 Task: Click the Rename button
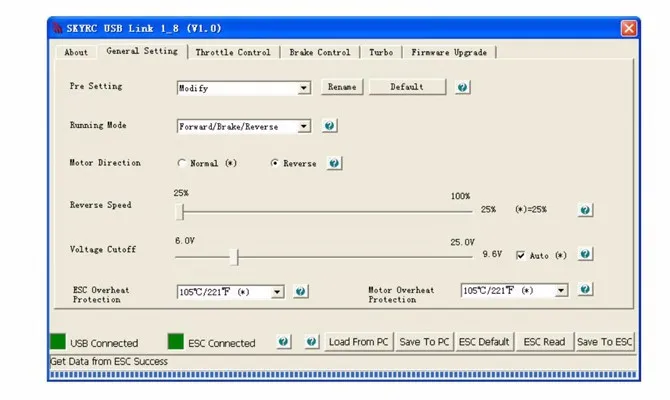click(x=342, y=87)
